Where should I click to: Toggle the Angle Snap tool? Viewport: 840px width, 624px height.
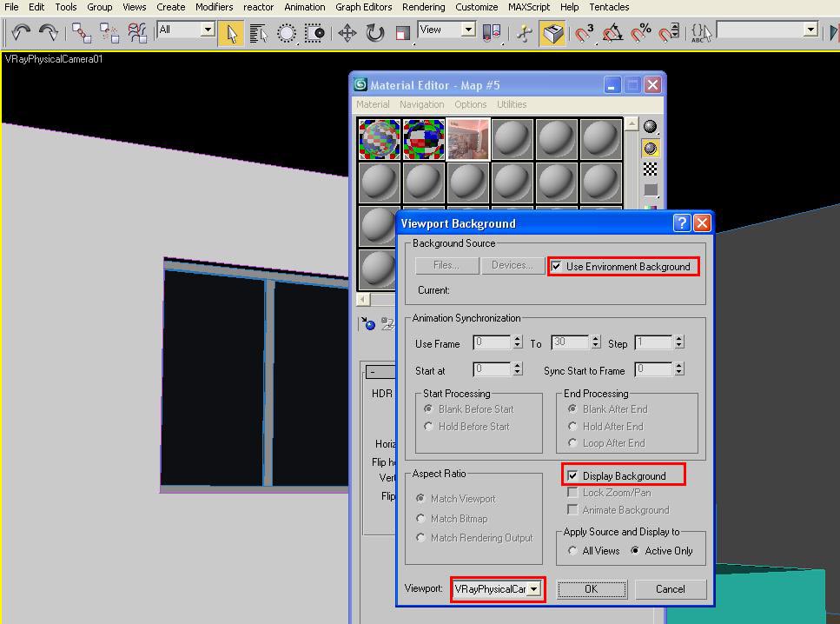(x=612, y=33)
